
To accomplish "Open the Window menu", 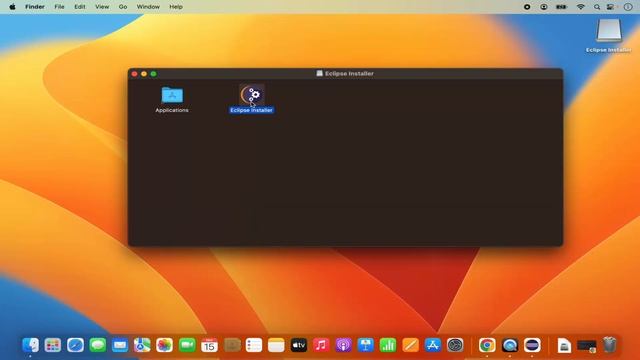I will 148,7.
